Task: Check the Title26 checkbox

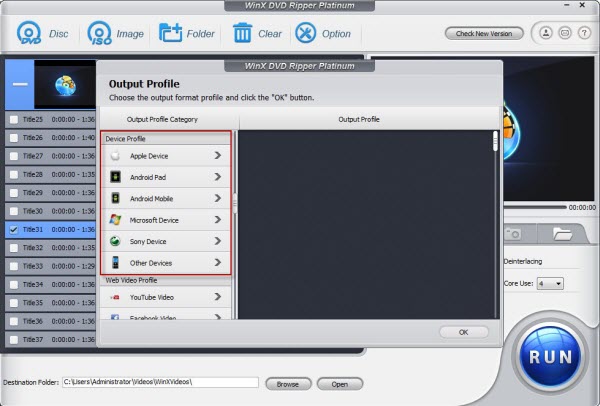Action: point(14,138)
